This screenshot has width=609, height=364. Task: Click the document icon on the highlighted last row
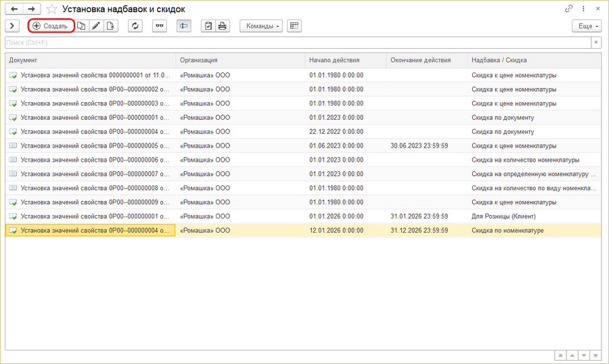click(13, 231)
